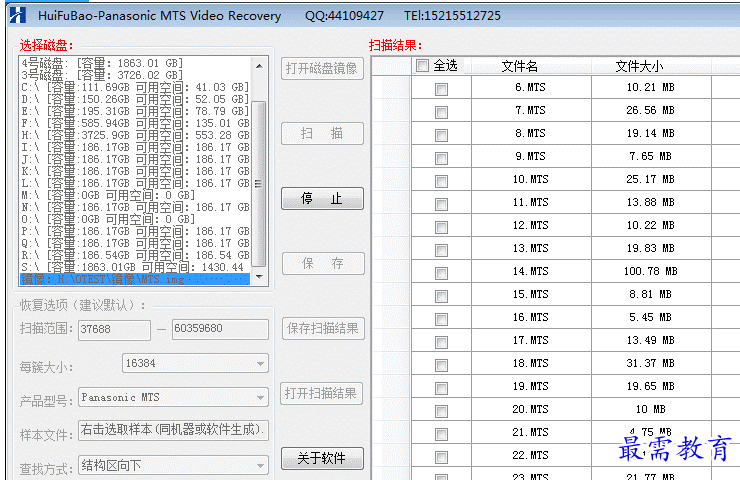Check the box for 6.MTS
740x480 pixels.
coord(441,89)
